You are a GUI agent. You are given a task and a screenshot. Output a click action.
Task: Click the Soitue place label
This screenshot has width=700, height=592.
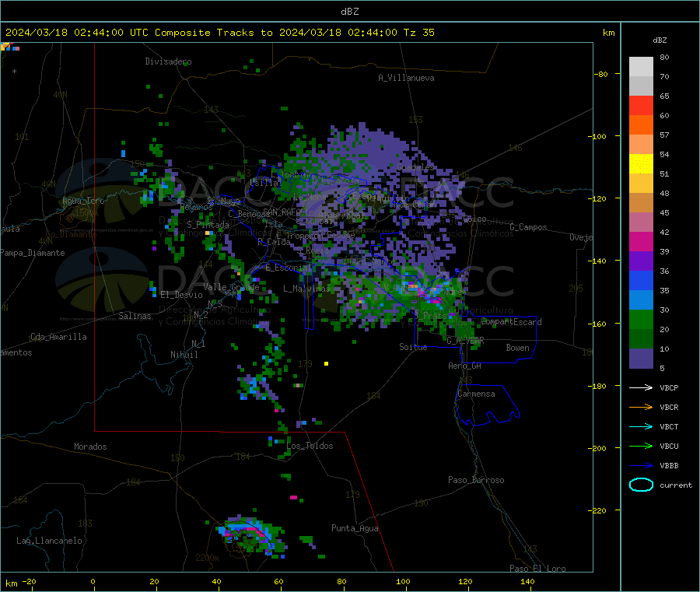pyautogui.click(x=413, y=347)
